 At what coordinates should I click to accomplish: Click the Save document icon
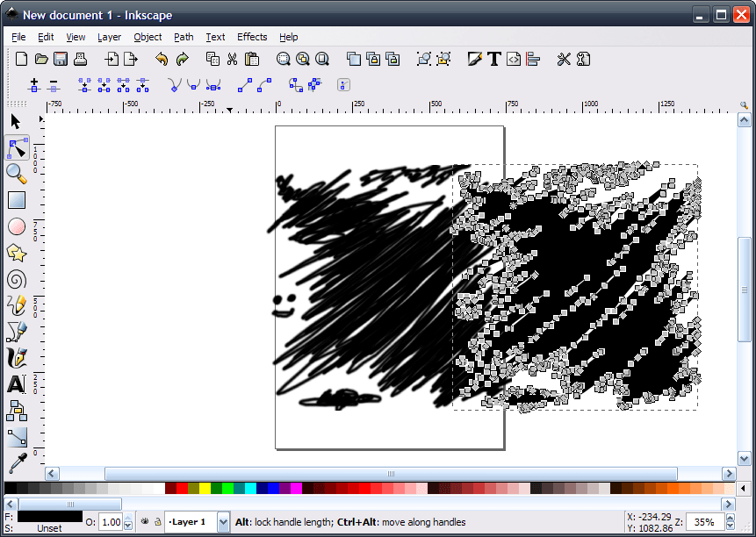(61, 60)
